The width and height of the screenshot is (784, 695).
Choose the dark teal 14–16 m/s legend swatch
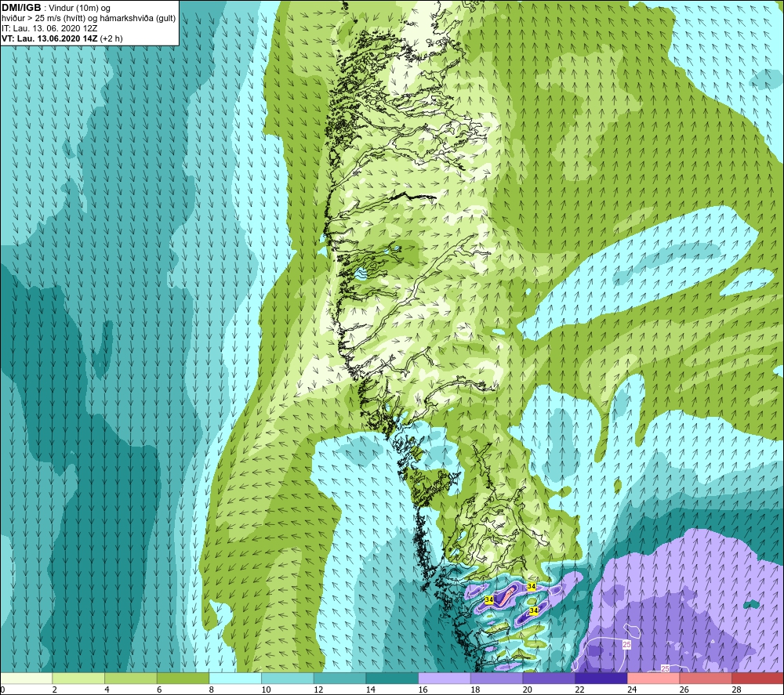click(392, 678)
